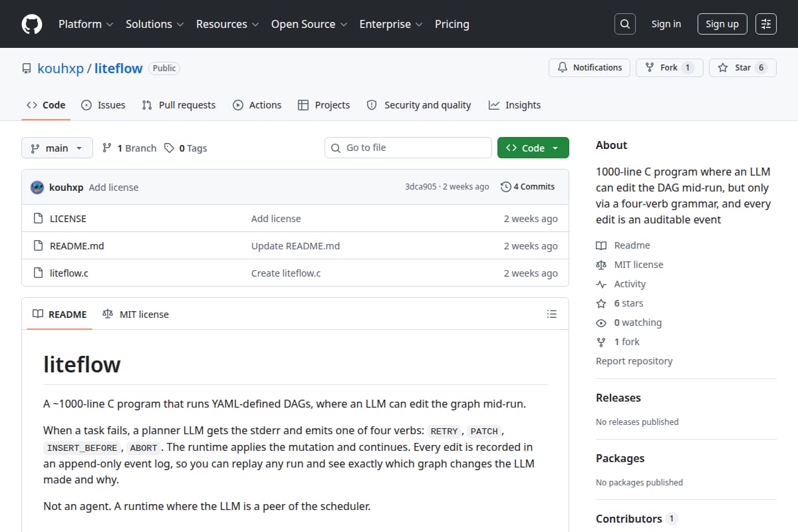The height and width of the screenshot is (532, 798).
Task: Click the 'Add license' latest commit message
Action: click(114, 188)
